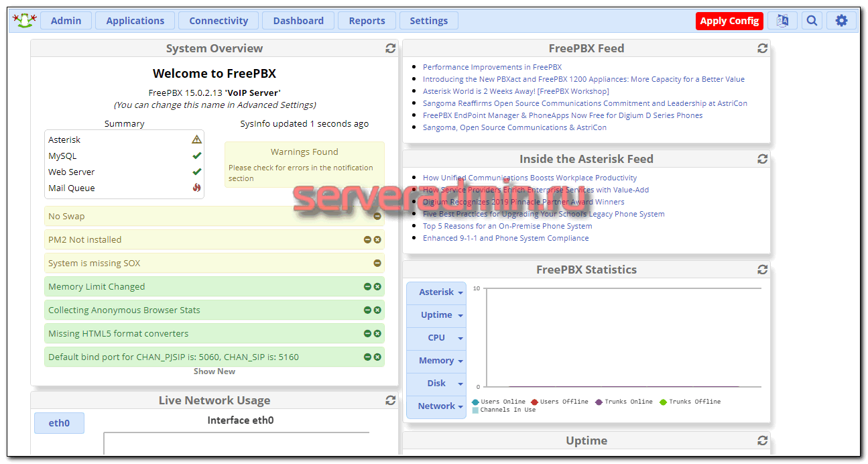The width and height of the screenshot is (868, 464).
Task: Open the Applications menu
Action: coord(135,21)
